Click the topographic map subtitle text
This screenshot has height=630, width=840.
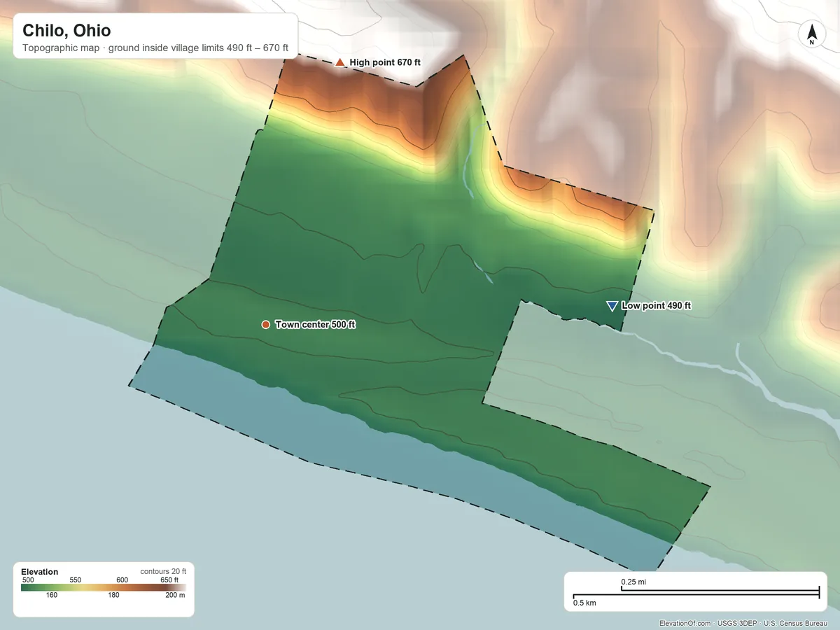[155, 48]
